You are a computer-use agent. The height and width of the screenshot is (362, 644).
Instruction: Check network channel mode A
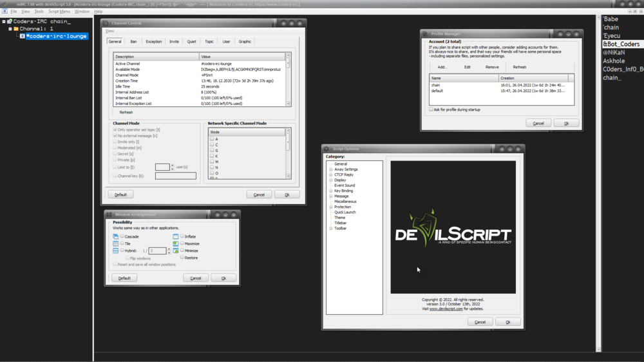212,139
